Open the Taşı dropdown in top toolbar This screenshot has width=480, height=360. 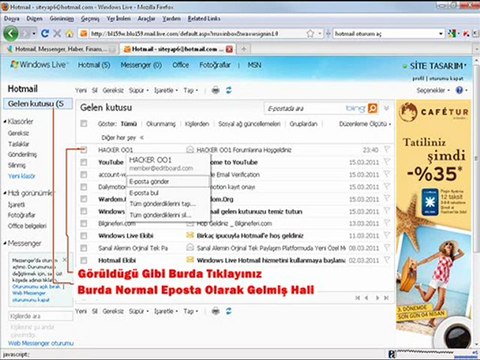click(x=191, y=90)
